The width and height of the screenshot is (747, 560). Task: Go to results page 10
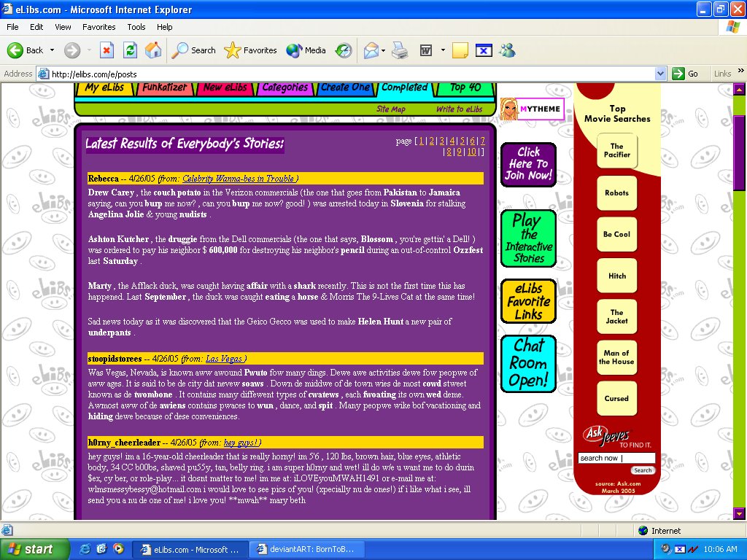tap(471, 152)
